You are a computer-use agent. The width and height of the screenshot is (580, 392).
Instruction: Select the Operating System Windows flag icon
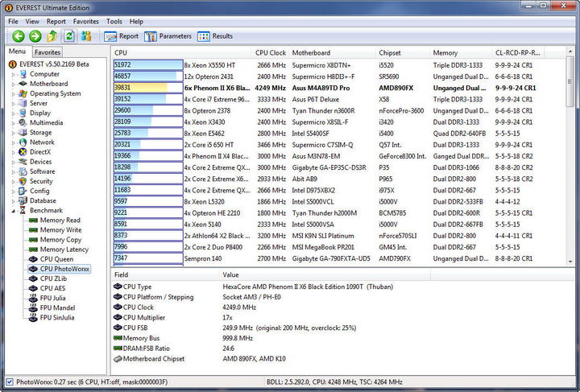click(23, 93)
